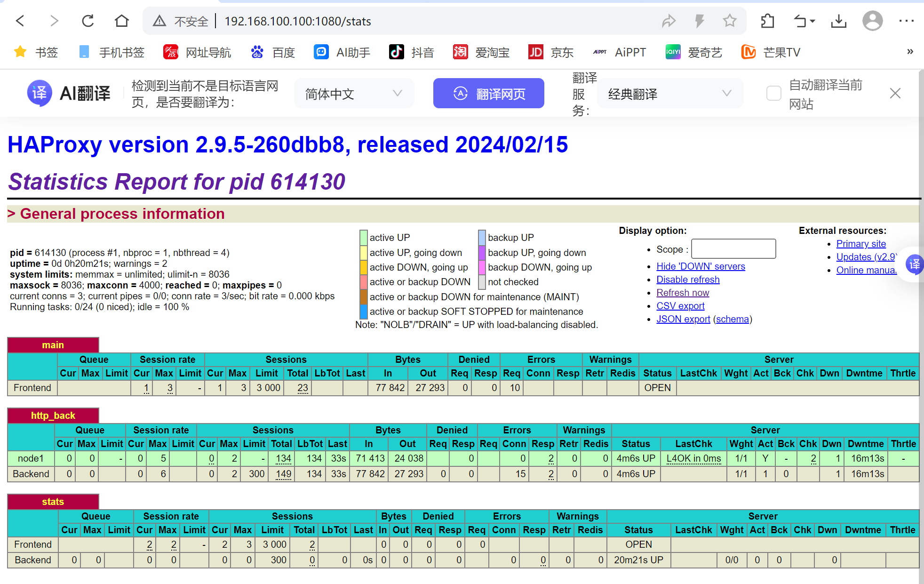
Task: Open the 爱奇艺 bookmark
Action: 694,52
